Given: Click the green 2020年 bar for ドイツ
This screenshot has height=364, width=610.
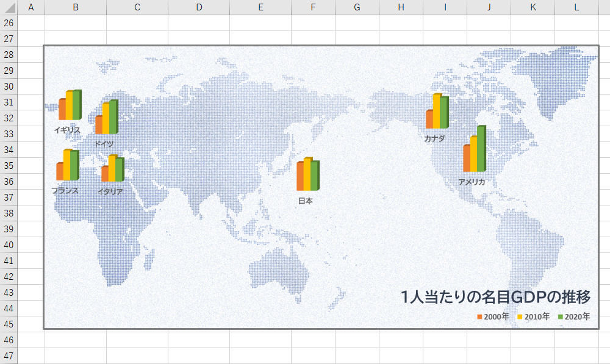Looking at the screenshot, I should pos(113,117).
